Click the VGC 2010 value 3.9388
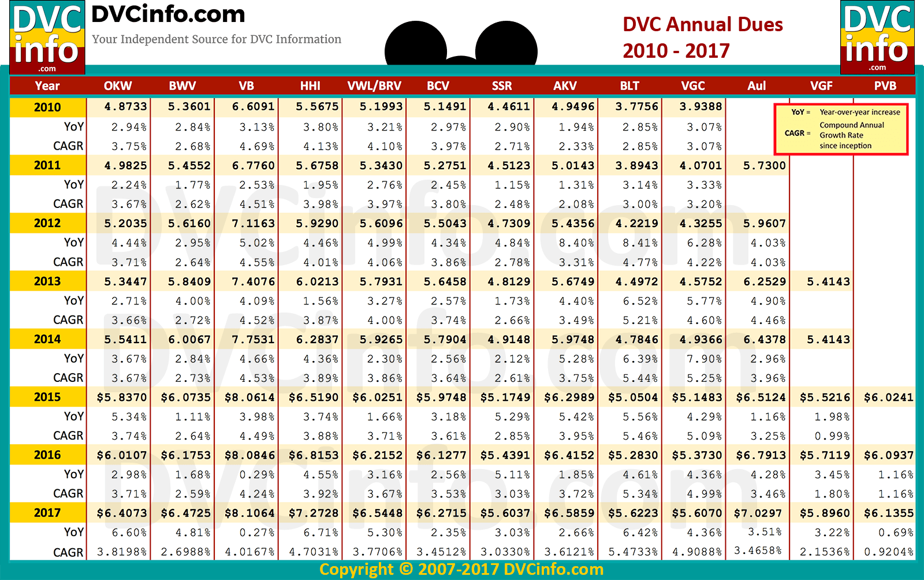 point(701,107)
